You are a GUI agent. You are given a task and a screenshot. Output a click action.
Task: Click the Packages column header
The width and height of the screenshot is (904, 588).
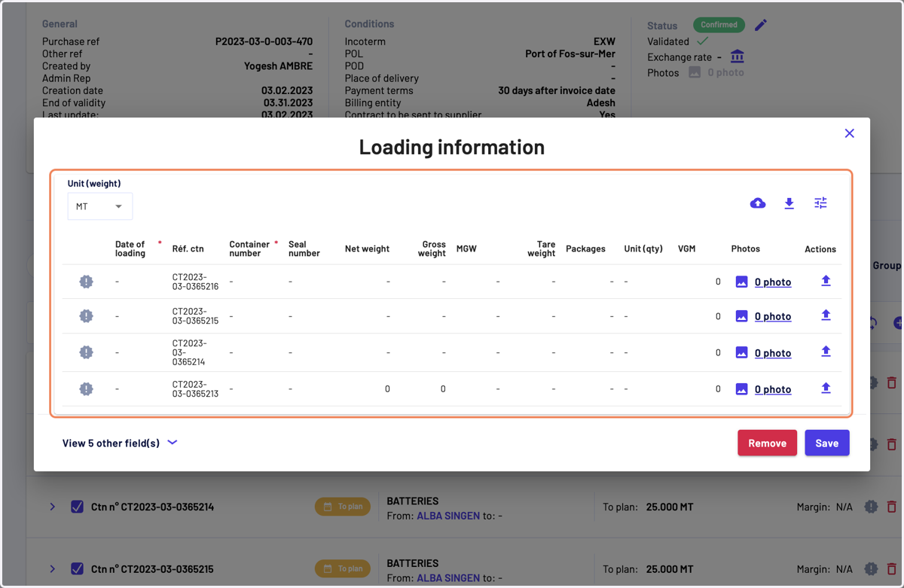tap(585, 248)
